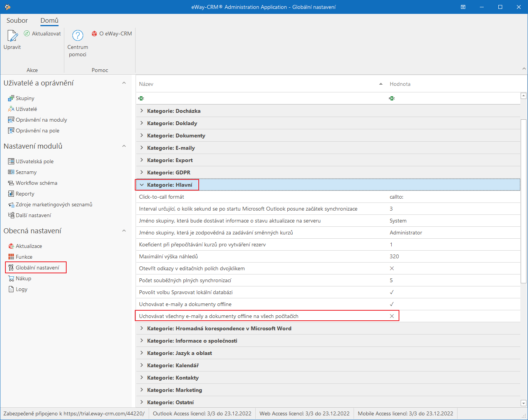Collapse the ribbon with chevron
The width and height of the screenshot is (528, 420).
click(x=524, y=69)
